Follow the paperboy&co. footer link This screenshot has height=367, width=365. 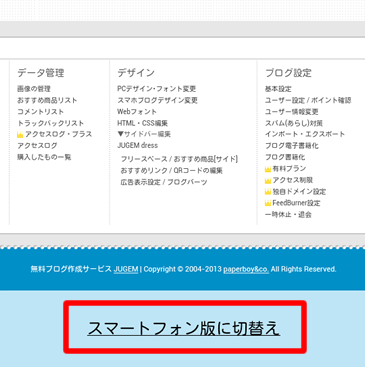click(x=246, y=269)
